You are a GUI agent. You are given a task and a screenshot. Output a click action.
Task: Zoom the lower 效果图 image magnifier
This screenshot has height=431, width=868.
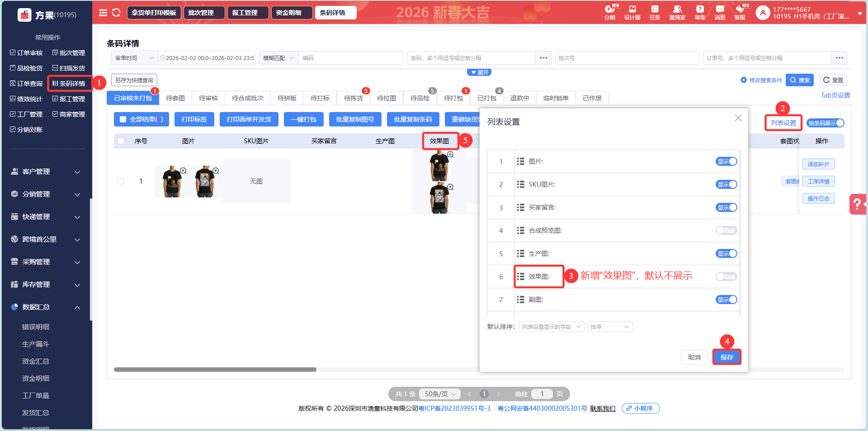pos(450,187)
